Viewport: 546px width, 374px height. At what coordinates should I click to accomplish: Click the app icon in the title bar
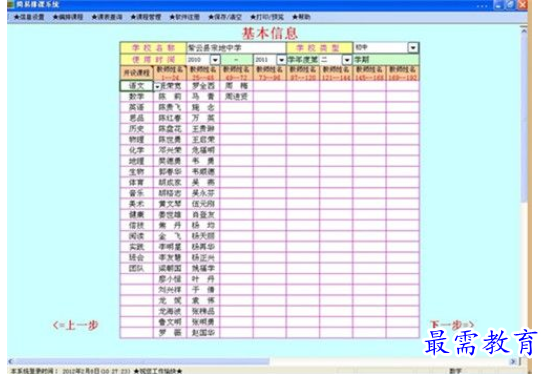pos(10,5)
